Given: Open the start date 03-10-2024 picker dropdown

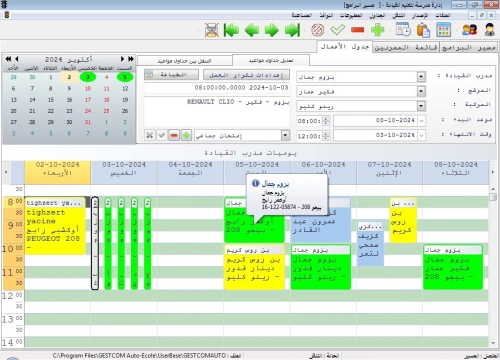Looking at the screenshot, I should (x=422, y=121).
